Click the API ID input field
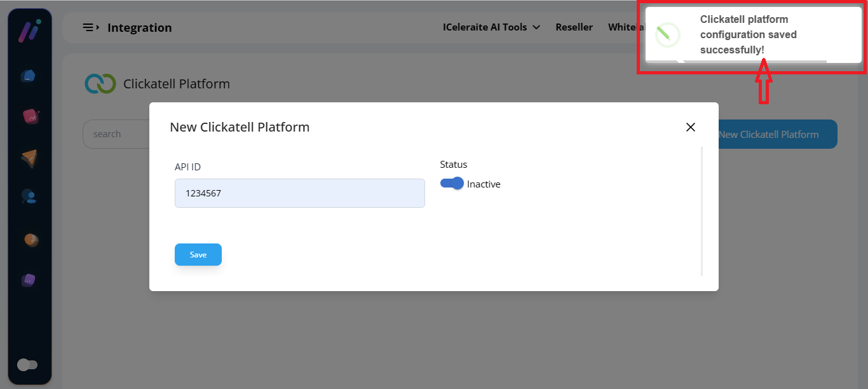 tap(299, 193)
